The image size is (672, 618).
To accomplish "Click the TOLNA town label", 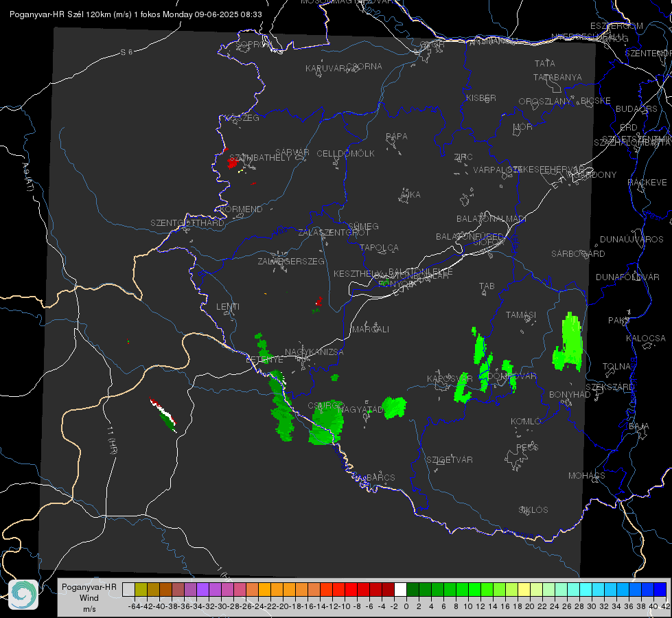I will point(616,366).
